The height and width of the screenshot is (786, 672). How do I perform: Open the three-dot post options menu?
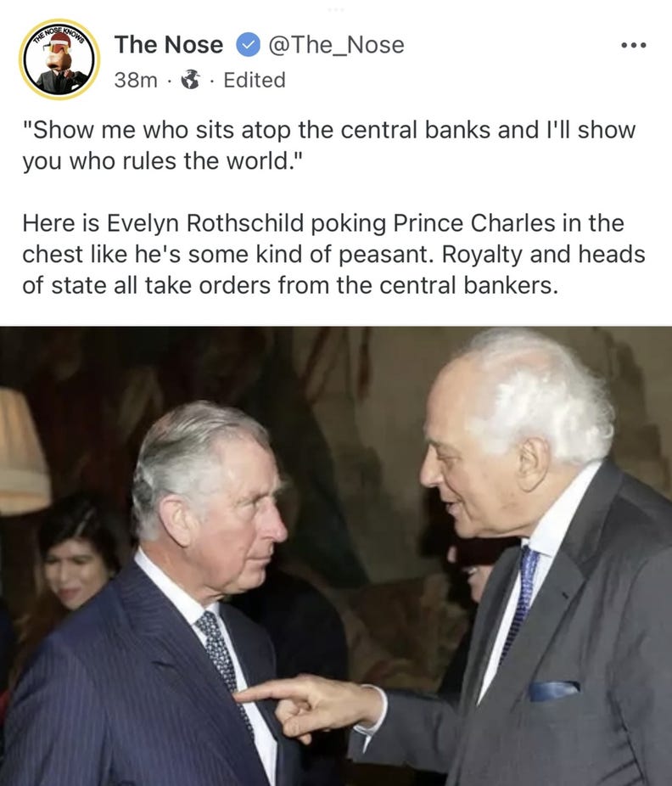pyautogui.click(x=634, y=45)
